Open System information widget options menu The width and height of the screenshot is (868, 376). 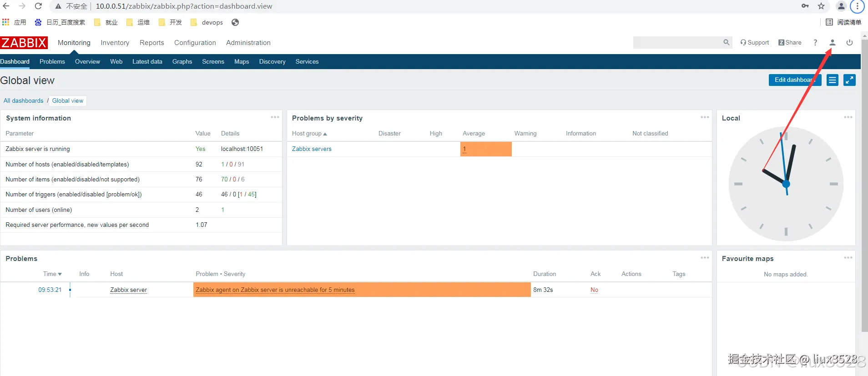pos(275,117)
